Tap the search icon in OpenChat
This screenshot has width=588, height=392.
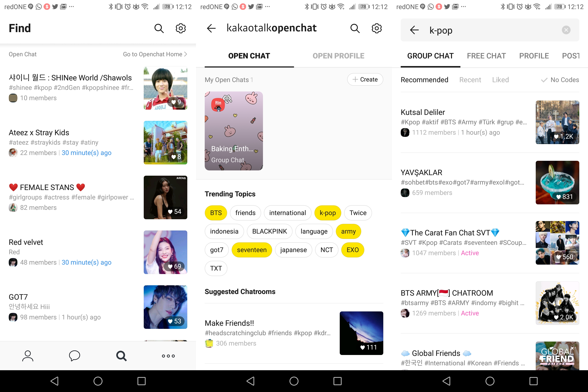click(x=354, y=28)
